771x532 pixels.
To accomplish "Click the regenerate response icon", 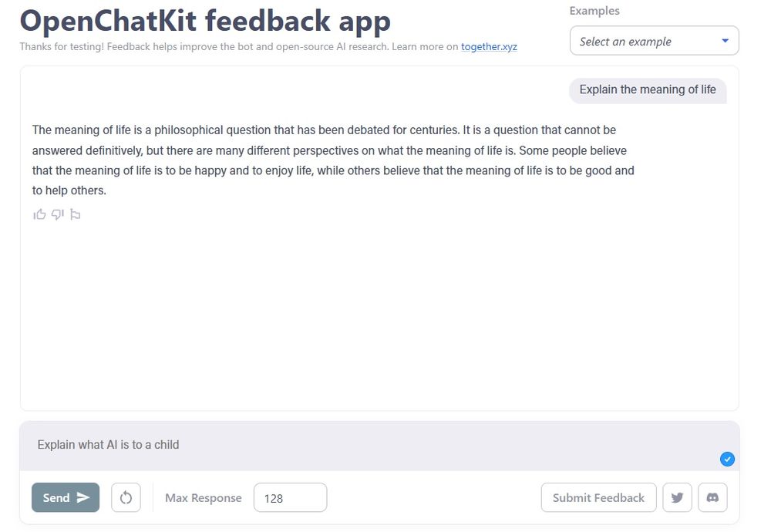I will [126, 497].
